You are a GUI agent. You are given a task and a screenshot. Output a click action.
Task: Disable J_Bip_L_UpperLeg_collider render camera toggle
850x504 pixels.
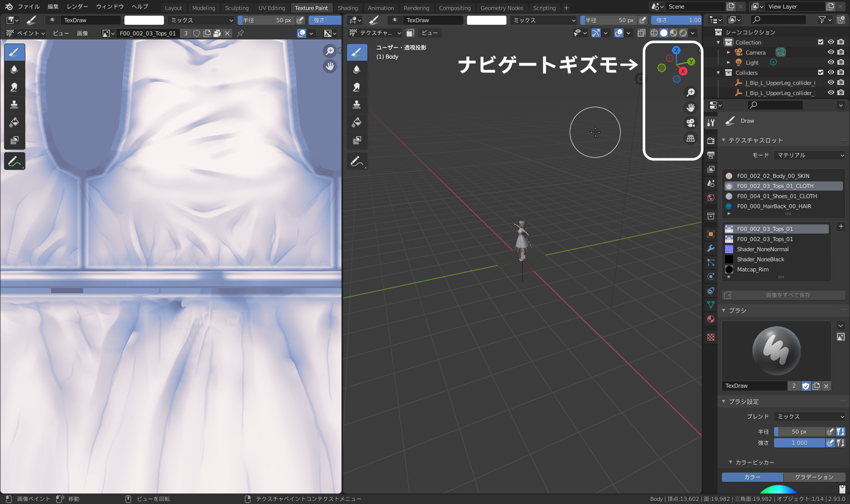coord(841,83)
